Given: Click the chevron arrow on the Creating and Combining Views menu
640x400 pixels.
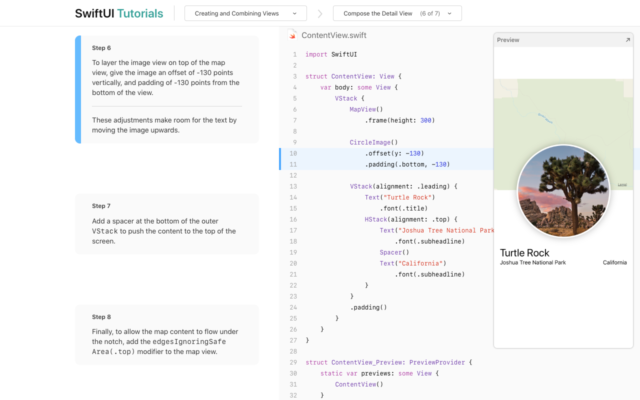Looking at the screenshot, I should click(295, 13).
